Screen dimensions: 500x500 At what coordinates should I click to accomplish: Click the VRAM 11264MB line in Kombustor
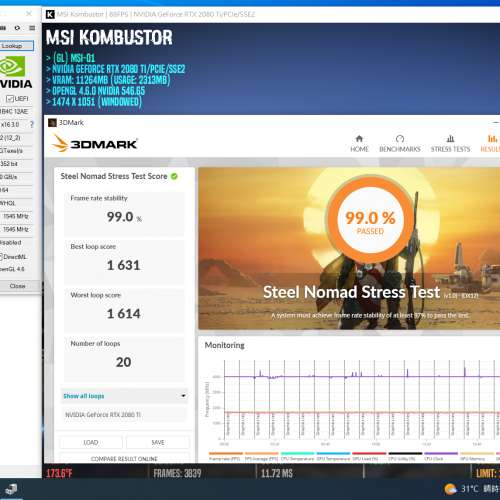point(108,80)
